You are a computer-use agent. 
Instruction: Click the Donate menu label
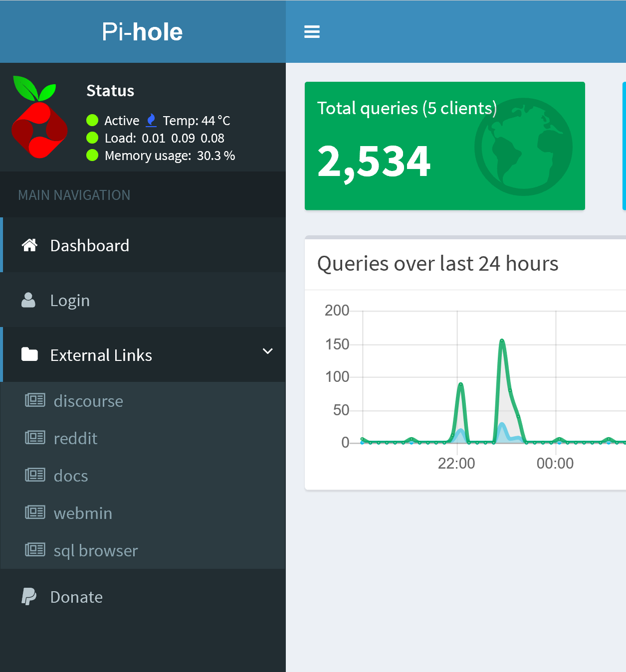pyautogui.click(x=76, y=597)
